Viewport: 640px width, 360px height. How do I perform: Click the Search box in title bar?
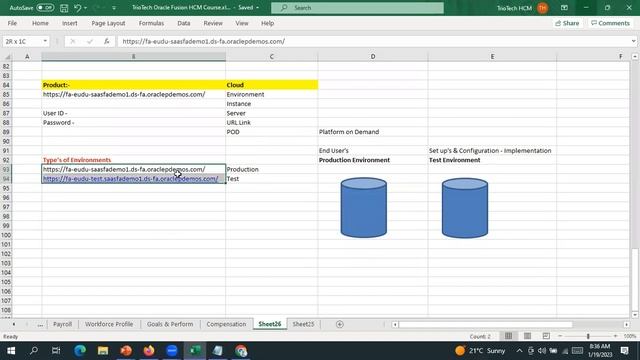coord(357,8)
